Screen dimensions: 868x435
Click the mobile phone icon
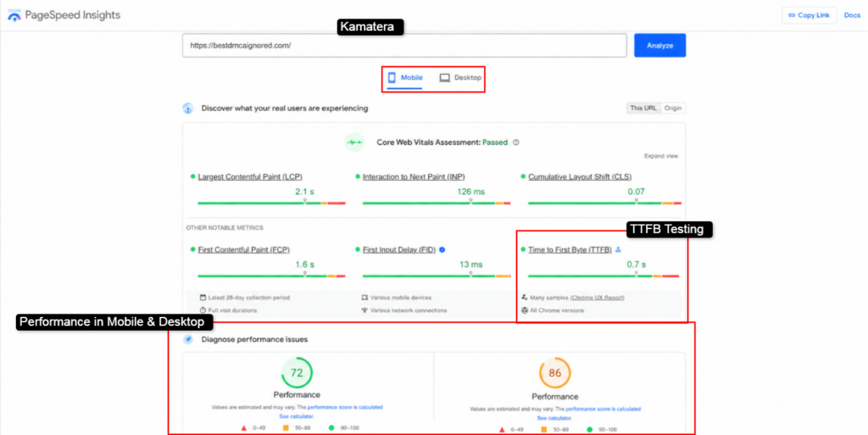tap(392, 77)
